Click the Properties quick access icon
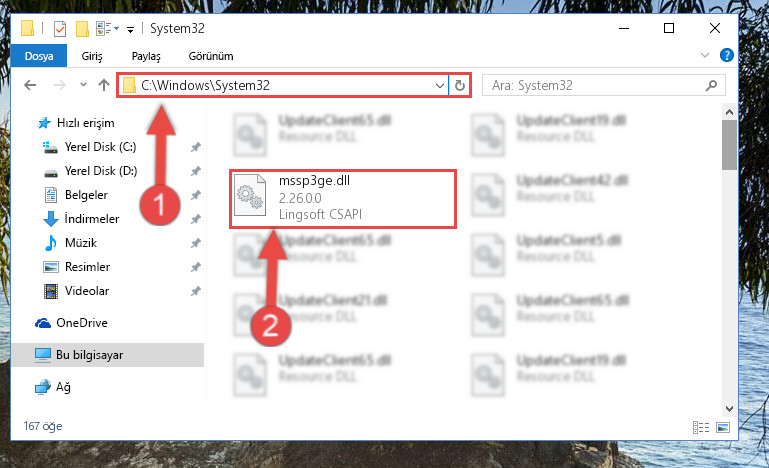 pyautogui.click(x=60, y=28)
